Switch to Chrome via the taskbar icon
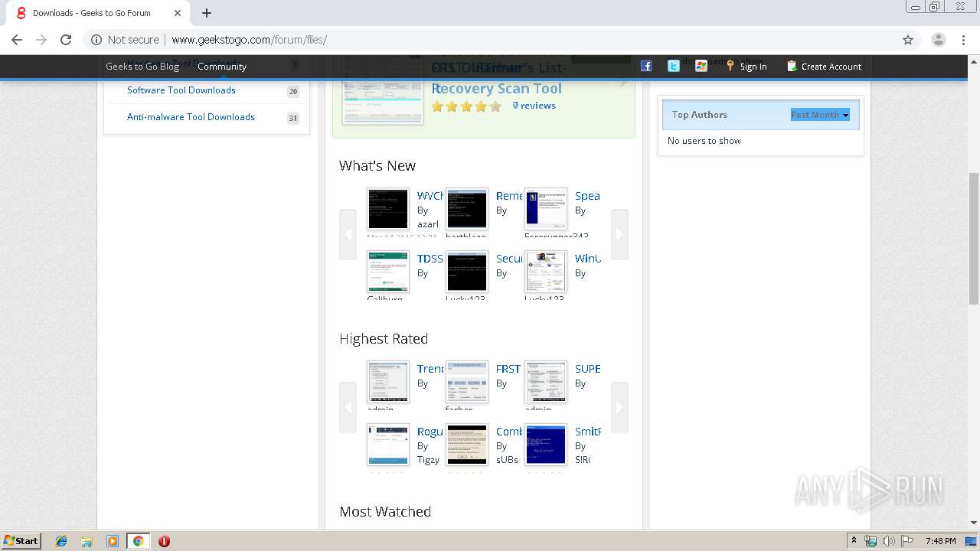Viewport: 980px width, 551px height. [138, 541]
